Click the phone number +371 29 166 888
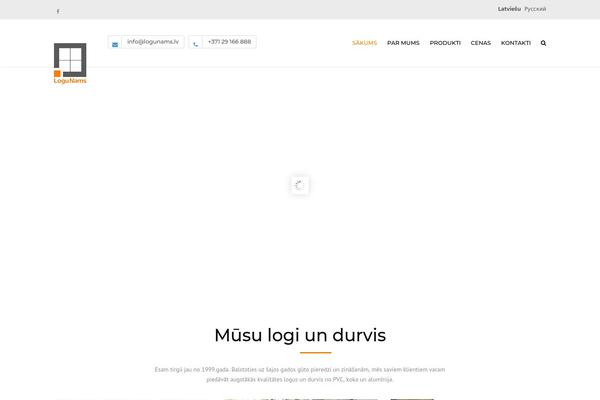This screenshot has width=600, height=400. click(x=230, y=42)
